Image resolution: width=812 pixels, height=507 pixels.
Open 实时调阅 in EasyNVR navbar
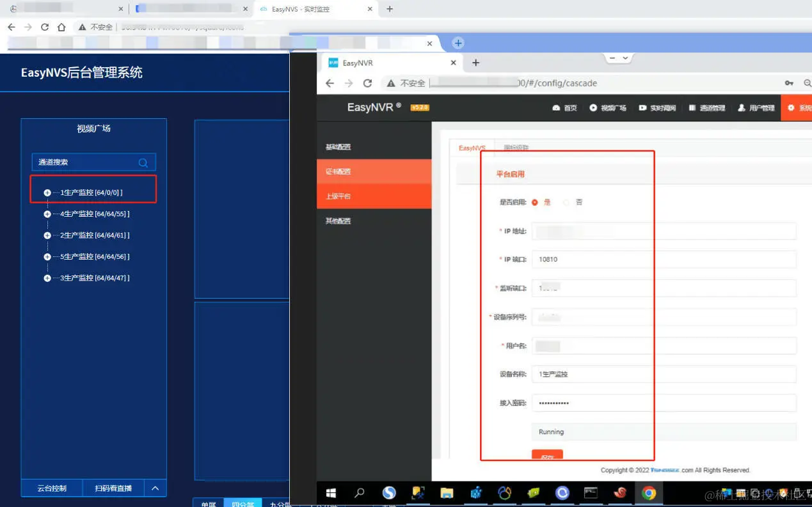657,108
